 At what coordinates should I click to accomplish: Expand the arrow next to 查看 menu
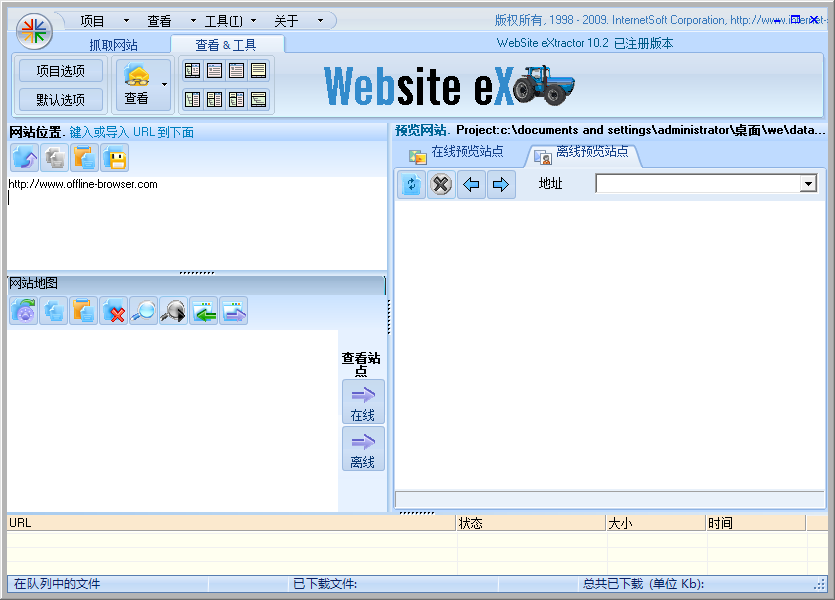[x=193, y=21]
